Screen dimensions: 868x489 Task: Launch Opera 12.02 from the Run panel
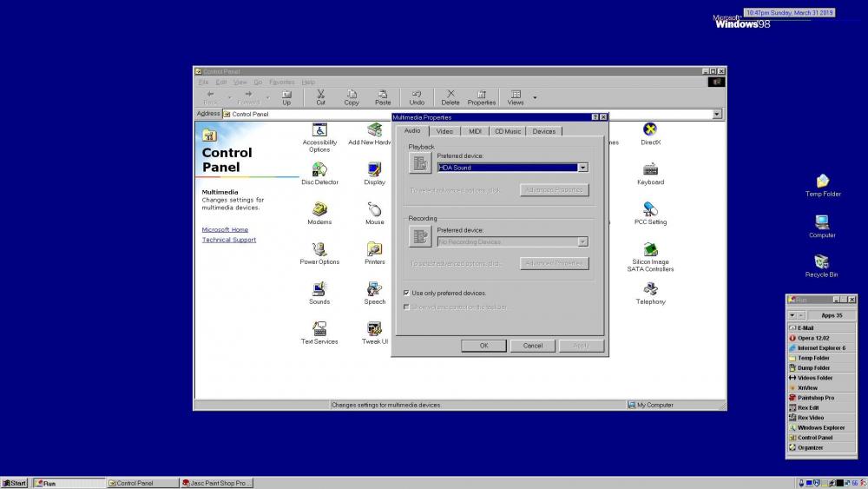tap(813, 338)
